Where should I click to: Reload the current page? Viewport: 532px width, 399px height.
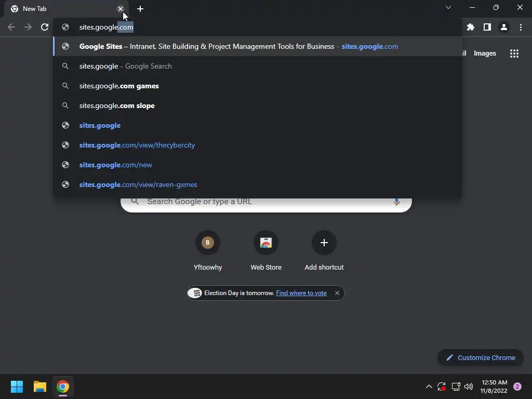click(45, 27)
